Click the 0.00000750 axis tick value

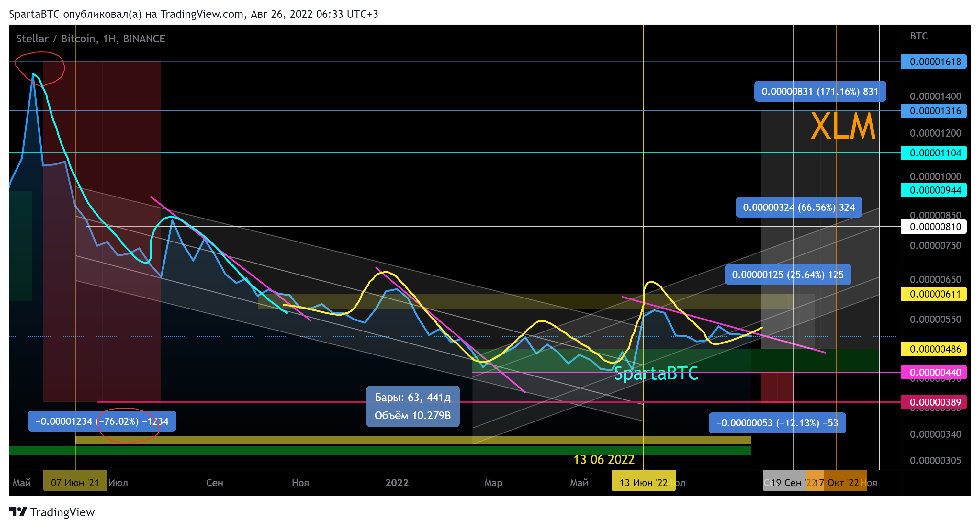pyautogui.click(x=935, y=245)
